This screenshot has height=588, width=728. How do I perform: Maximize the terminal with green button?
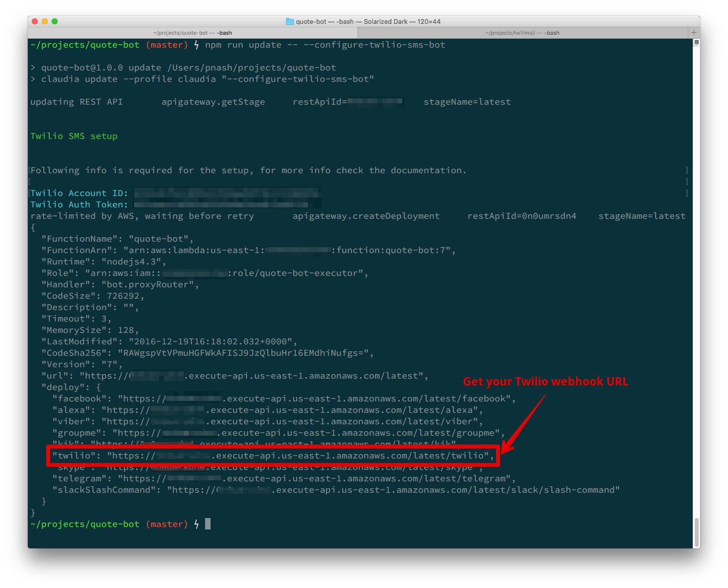pyautogui.click(x=55, y=21)
